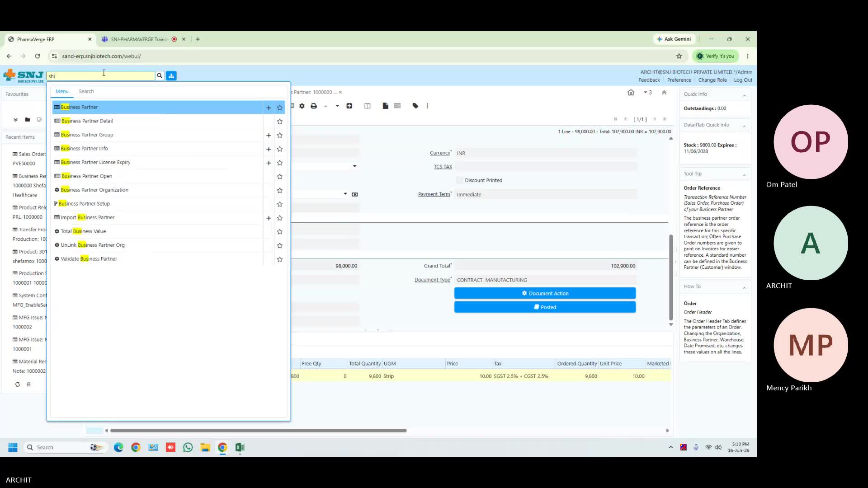Click the horizontal scrollbar thumb at bottom

click(x=258, y=431)
